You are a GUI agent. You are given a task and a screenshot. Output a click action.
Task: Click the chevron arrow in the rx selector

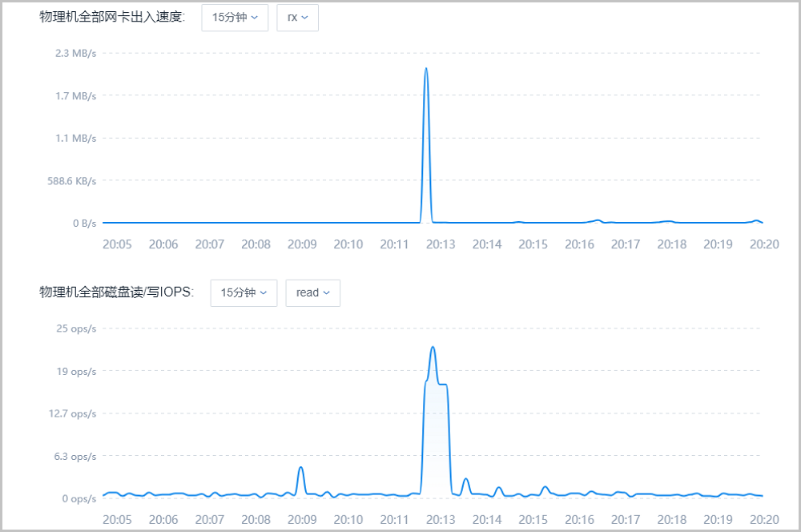[x=305, y=17]
